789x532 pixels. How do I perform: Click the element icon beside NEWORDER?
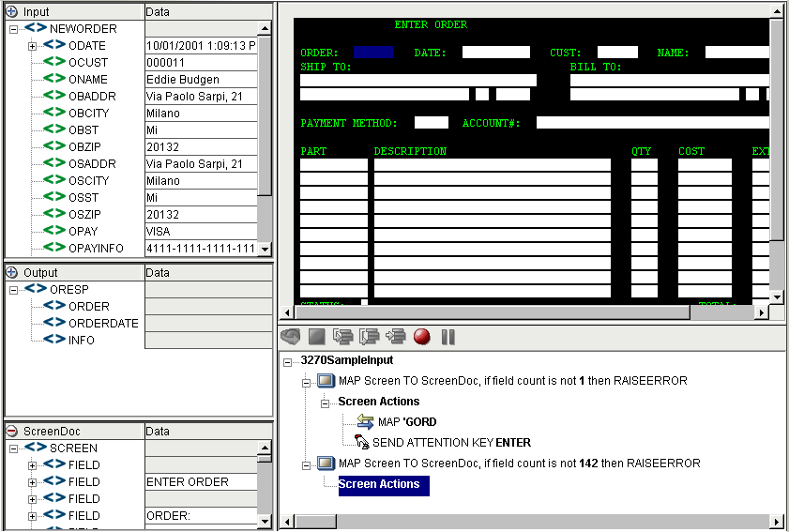pyautogui.click(x=36, y=28)
